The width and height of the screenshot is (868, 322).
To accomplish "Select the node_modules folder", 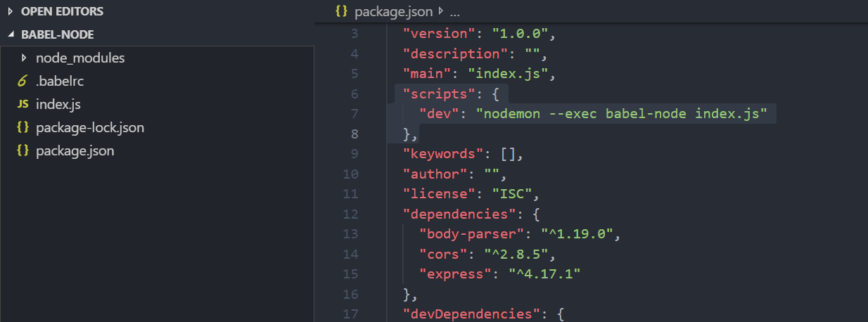I will click(79, 58).
